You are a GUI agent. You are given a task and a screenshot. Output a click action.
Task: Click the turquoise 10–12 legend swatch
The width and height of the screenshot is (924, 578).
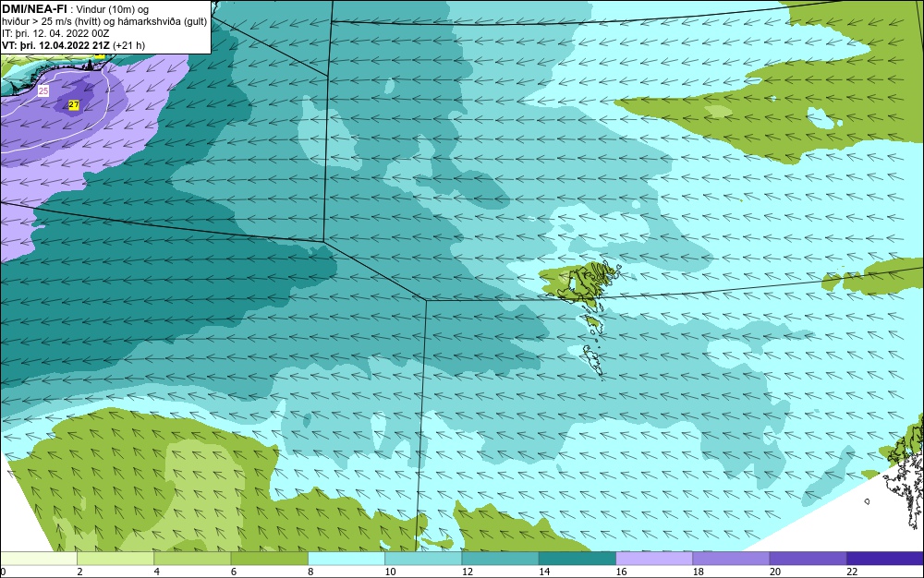click(423, 559)
